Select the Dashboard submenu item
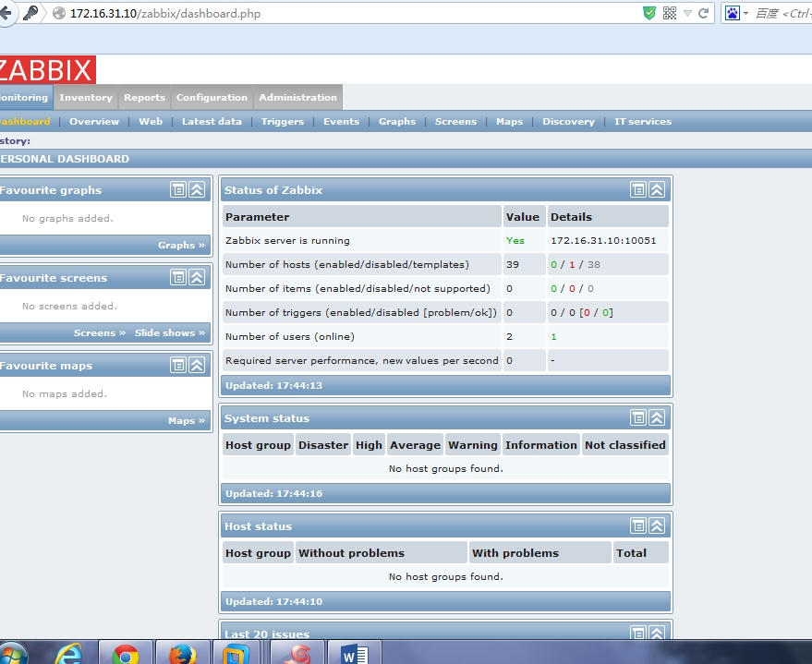 click(x=25, y=122)
